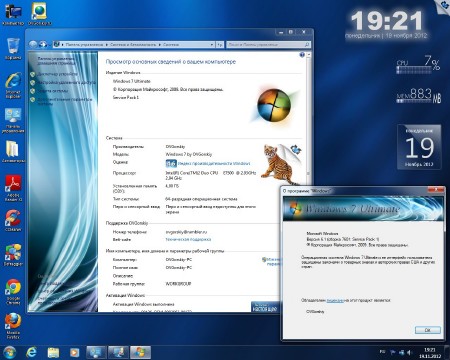The image size is (450, 360).
Task: Open Дополнительные параметры системы link
Action: pyautogui.click(x=64, y=101)
